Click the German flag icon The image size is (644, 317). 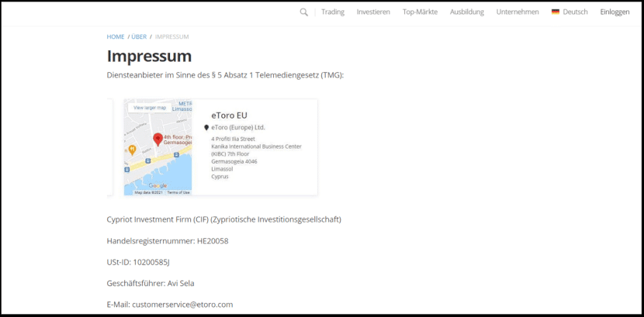(556, 12)
